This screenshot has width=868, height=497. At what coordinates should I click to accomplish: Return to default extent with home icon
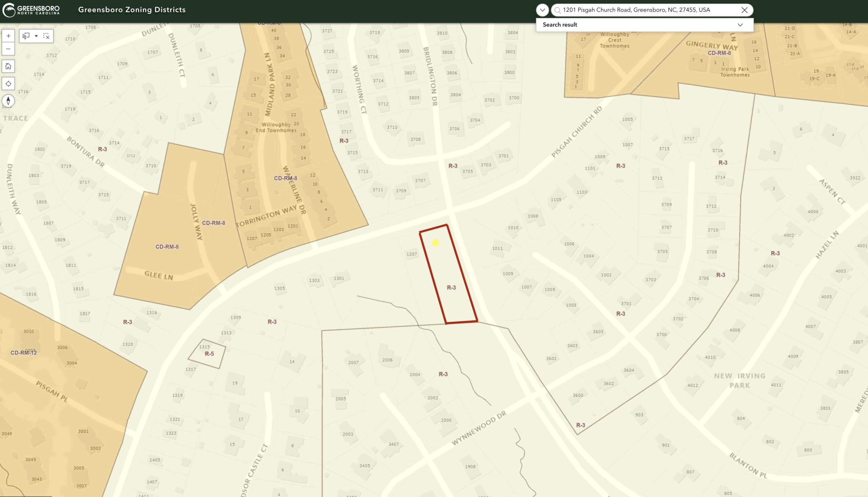click(x=8, y=66)
